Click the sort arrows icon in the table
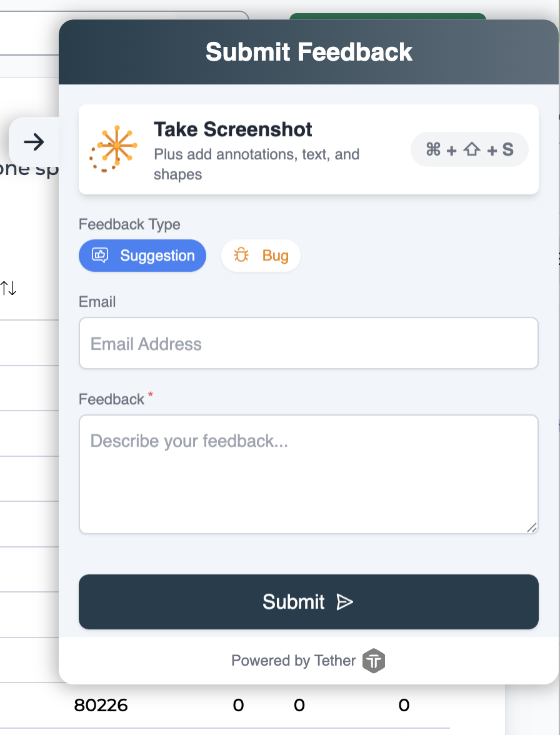The height and width of the screenshot is (735, 560). point(8,288)
